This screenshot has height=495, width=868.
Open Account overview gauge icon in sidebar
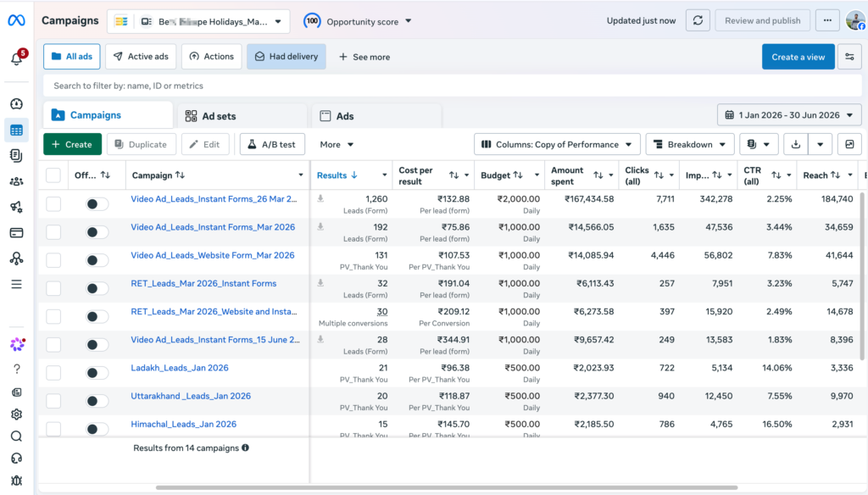(x=17, y=103)
